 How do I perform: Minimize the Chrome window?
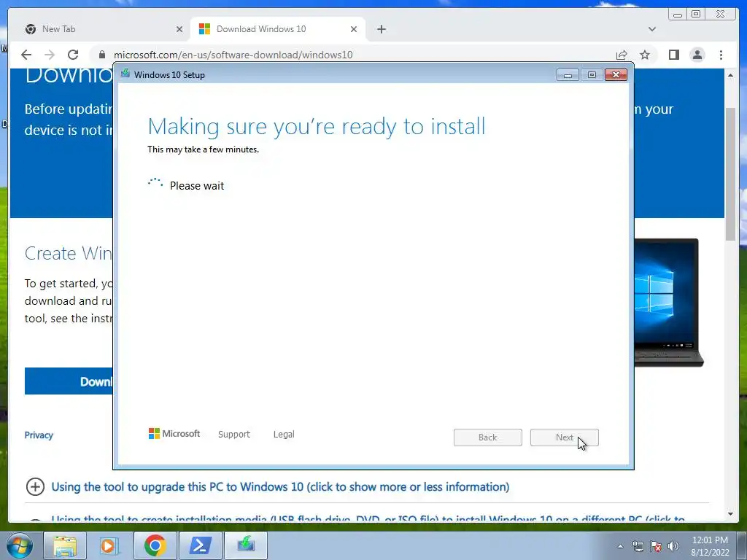tap(678, 15)
